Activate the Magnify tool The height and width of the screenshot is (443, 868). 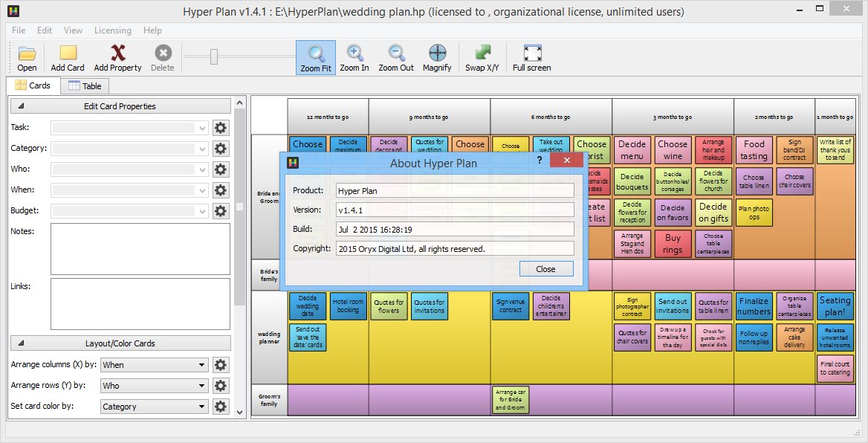coord(437,57)
